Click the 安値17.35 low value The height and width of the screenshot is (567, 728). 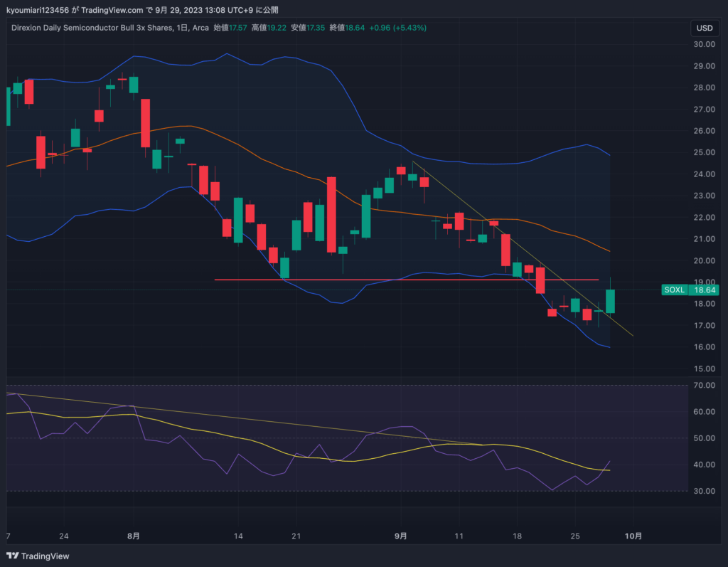[308, 28]
